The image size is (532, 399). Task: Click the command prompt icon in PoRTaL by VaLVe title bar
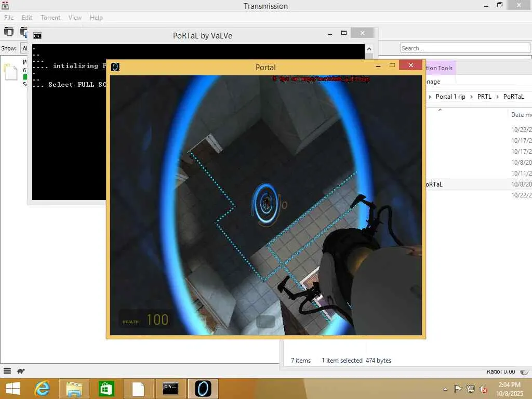[37, 36]
